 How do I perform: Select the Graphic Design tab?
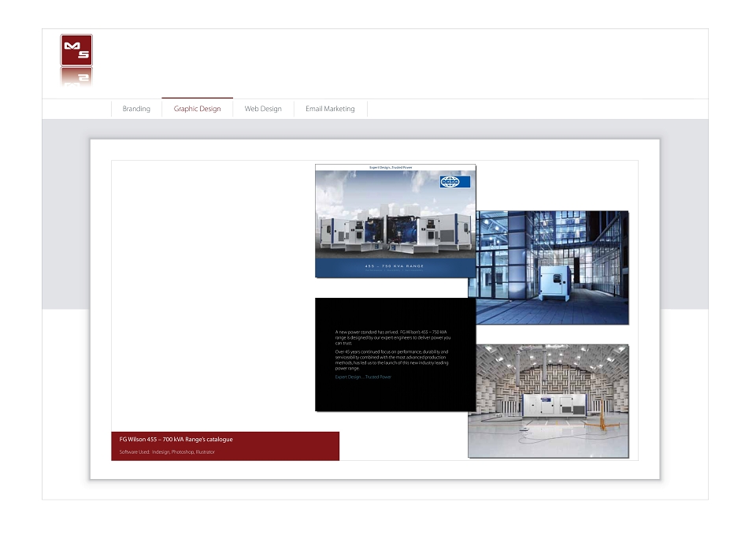click(197, 109)
